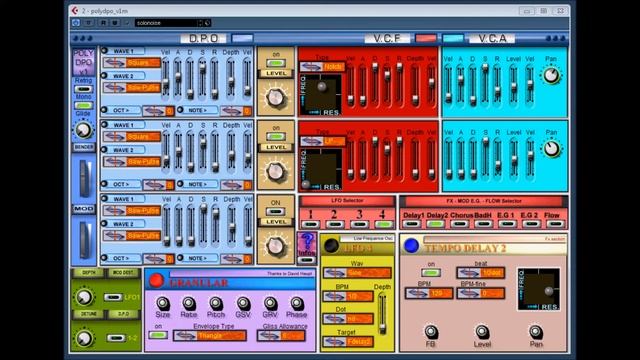Image resolution: width=640 pixels, height=360 pixels.
Task: Click the Granular Pitch knob
Action: tap(216, 304)
